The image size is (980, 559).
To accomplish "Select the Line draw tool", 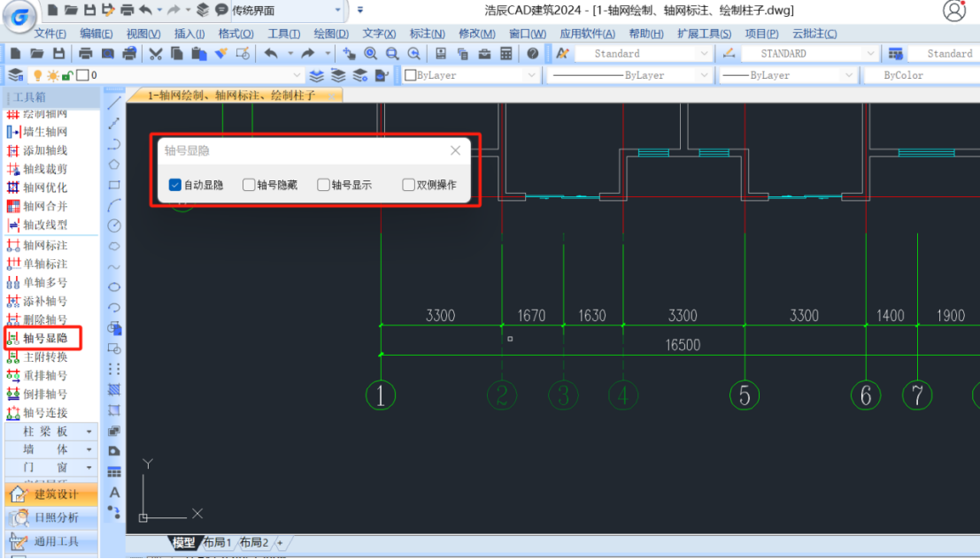I will [x=114, y=103].
